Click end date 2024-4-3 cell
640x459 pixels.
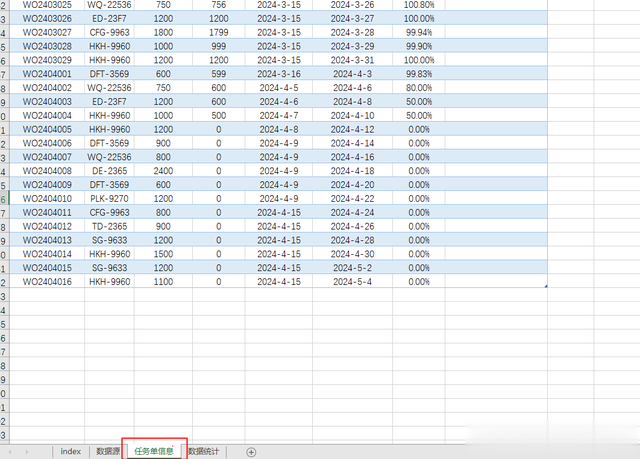pos(352,74)
